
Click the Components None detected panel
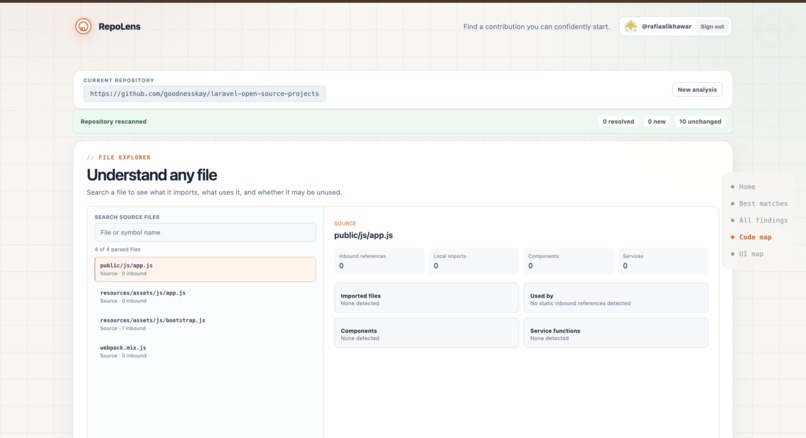coord(426,333)
